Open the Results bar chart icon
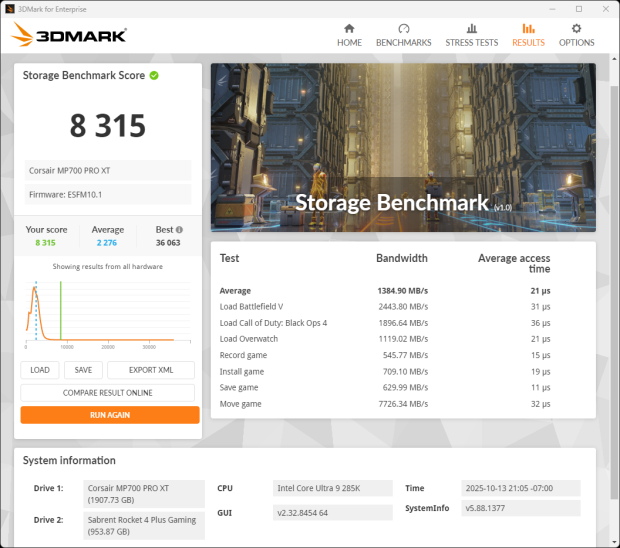The image size is (620, 548). click(x=528, y=29)
